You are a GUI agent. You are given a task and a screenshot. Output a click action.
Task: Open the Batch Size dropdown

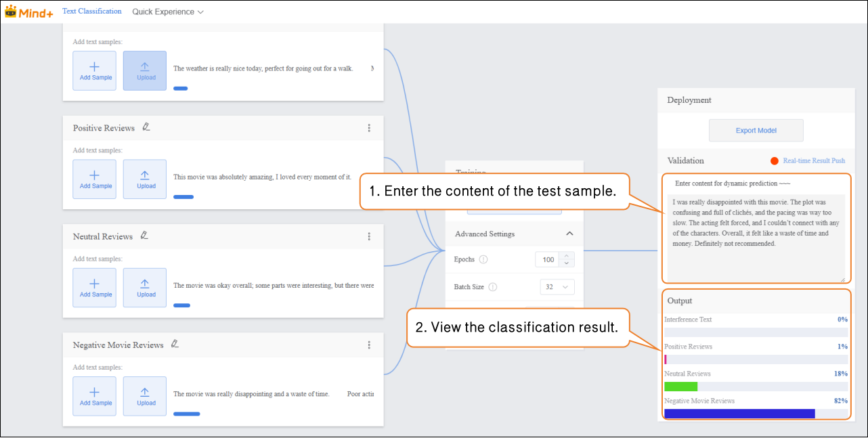(x=557, y=287)
